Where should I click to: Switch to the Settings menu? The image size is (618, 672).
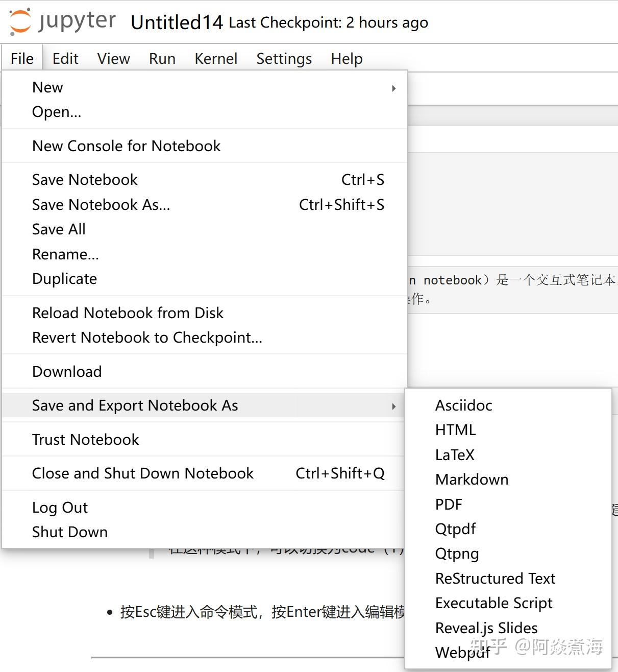pos(284,58)
